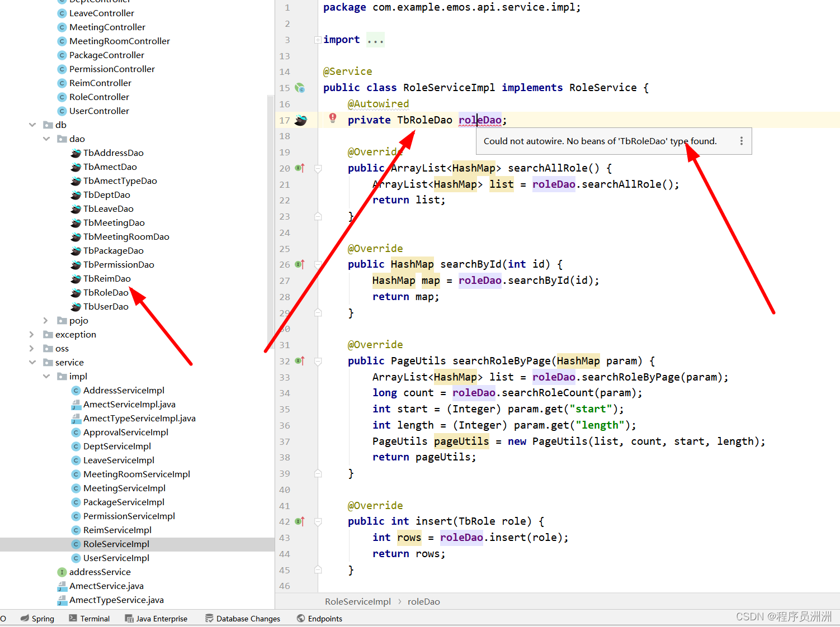This screenshot has width=840, height=627.
Task: Expand the folded imports on line 3
Action: (318, 39)
